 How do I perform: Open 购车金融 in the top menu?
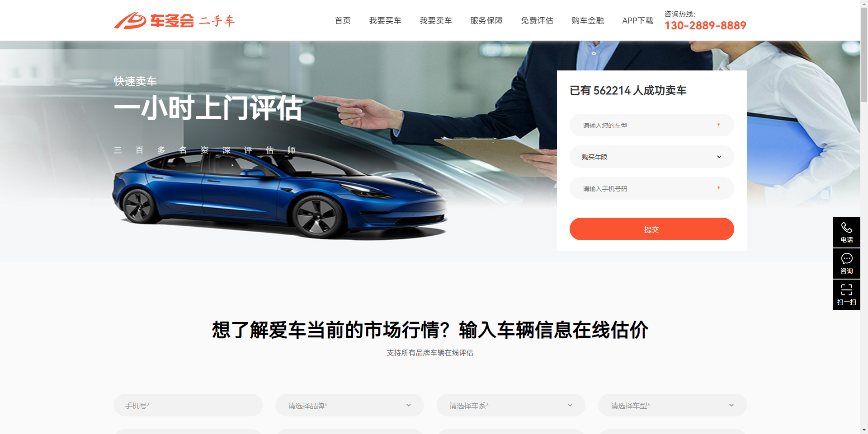[588, 20]
